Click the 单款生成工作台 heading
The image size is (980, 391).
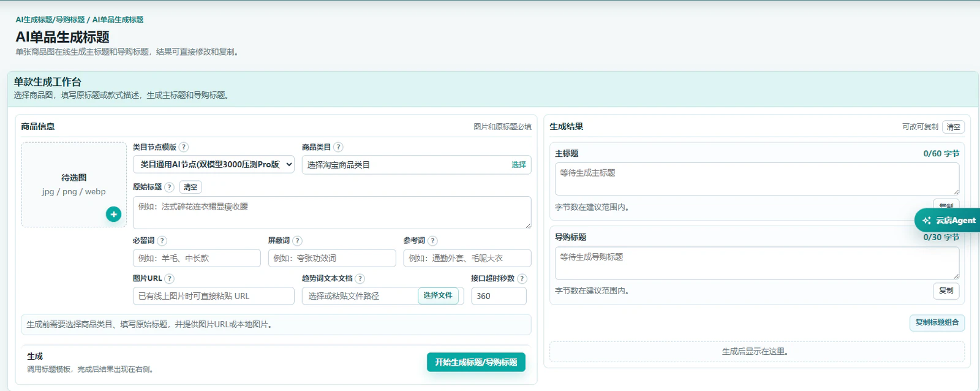tap(48, 82)
